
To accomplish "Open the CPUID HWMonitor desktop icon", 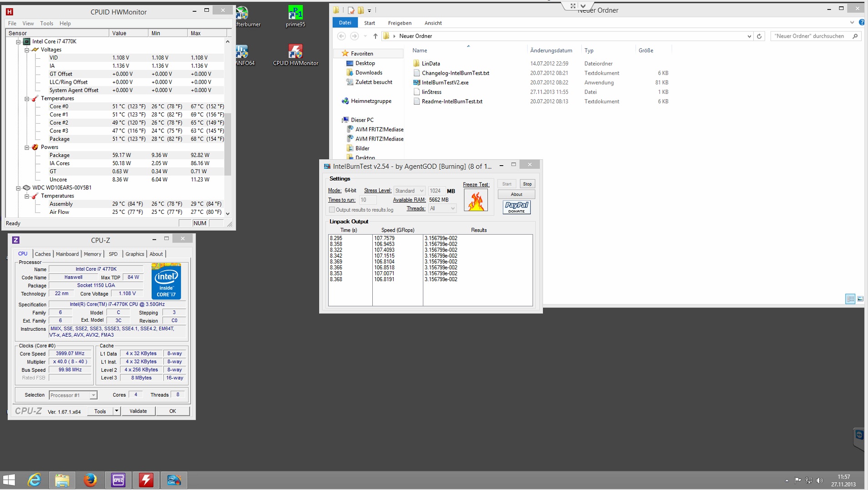I will (295, 56).
